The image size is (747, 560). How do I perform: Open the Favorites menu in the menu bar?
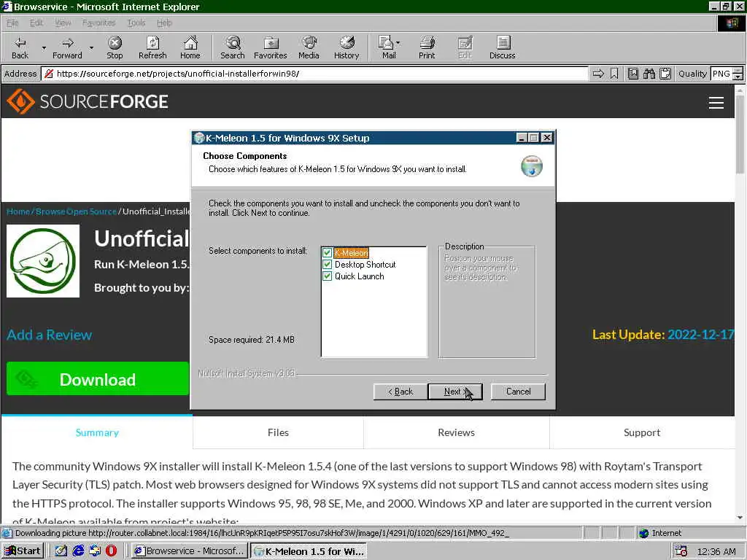coord(98,23)
